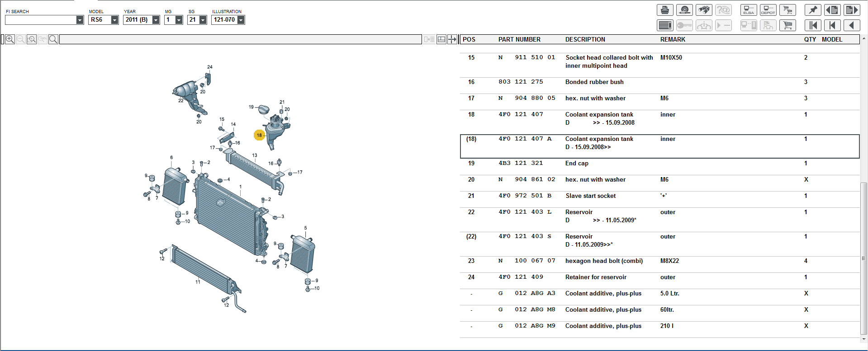
Task: Select part number N 904 880 05
Action: tap(526, 98)
